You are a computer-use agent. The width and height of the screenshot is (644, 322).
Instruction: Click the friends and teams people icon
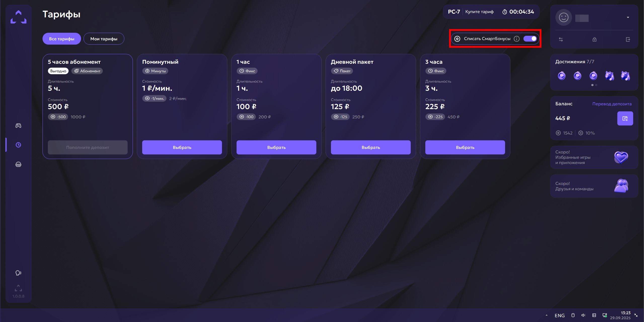(x=621, y=186)
